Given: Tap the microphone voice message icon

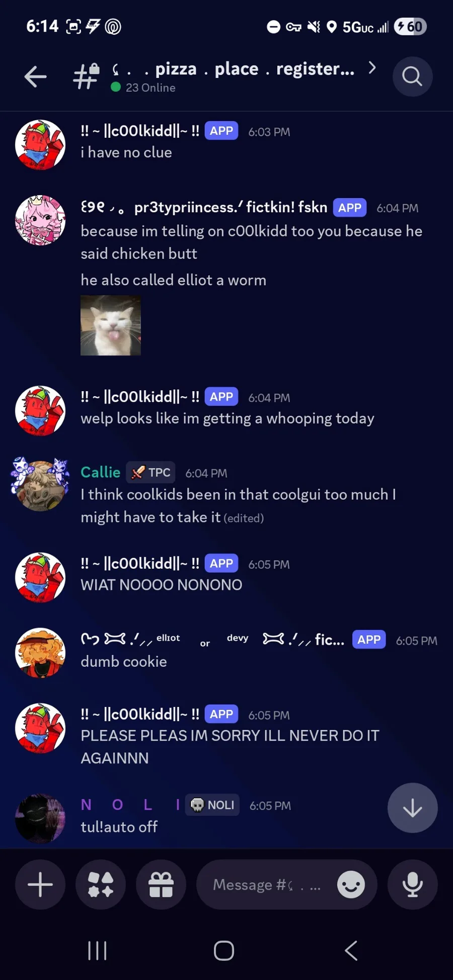Looking at the screenshot, I should pos(413,884).
